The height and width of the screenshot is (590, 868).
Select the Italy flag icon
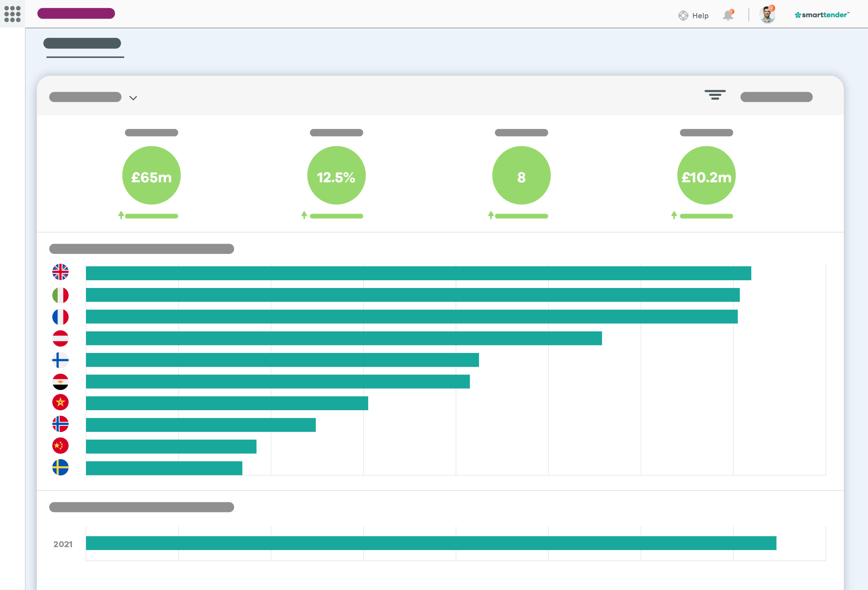[60, 295]
